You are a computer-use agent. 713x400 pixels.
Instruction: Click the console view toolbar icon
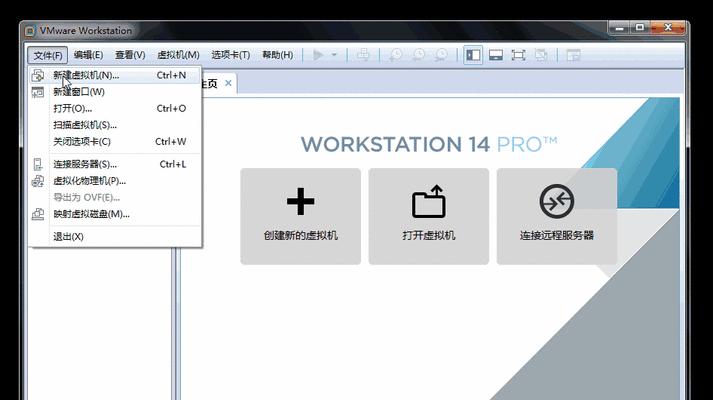tap(573, 55)
